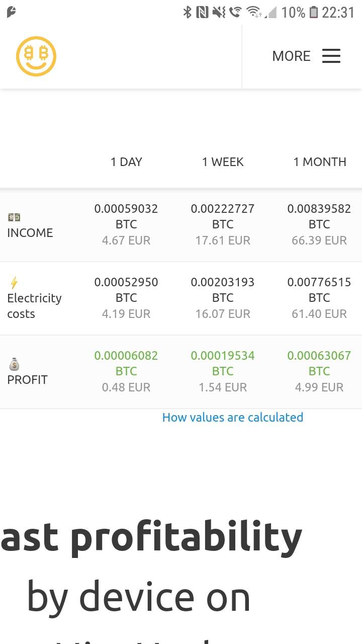Select the 1 DAY column header

pos(126,162)
